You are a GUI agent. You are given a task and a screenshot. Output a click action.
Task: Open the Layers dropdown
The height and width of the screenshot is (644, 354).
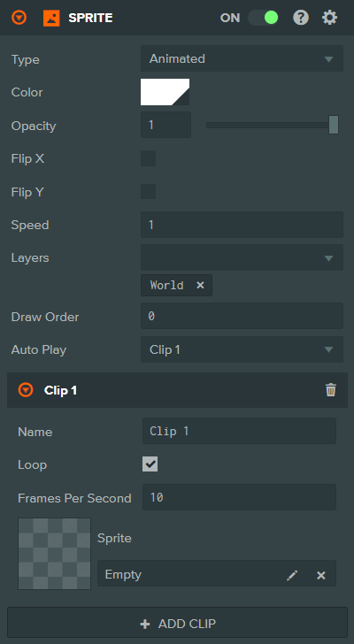pos(242,257)
